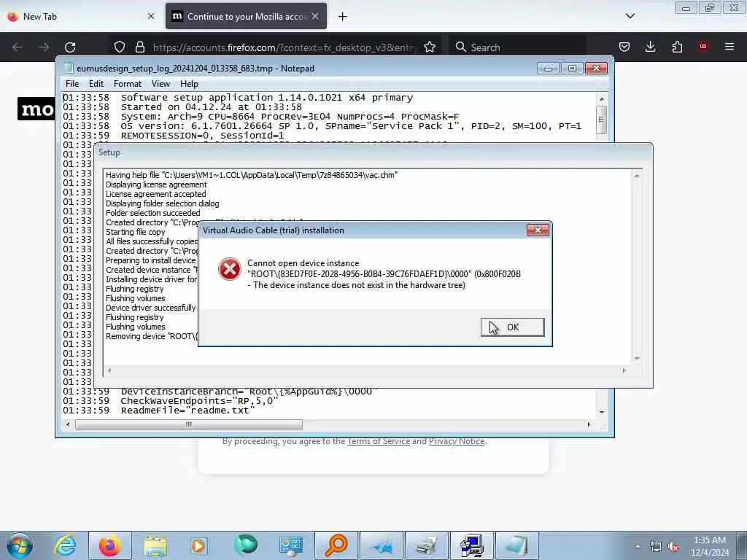This screenshot has width=747, height=560.
Task: Open the orange magnifier taskbar application
Action: tap(336, 545)
